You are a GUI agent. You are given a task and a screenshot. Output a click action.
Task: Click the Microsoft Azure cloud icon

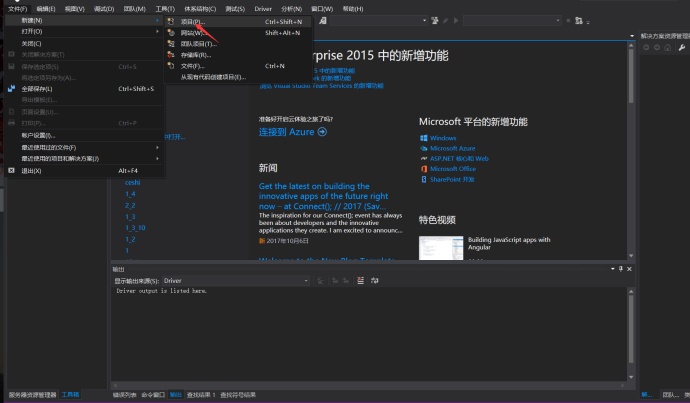[x=423, y=148]
